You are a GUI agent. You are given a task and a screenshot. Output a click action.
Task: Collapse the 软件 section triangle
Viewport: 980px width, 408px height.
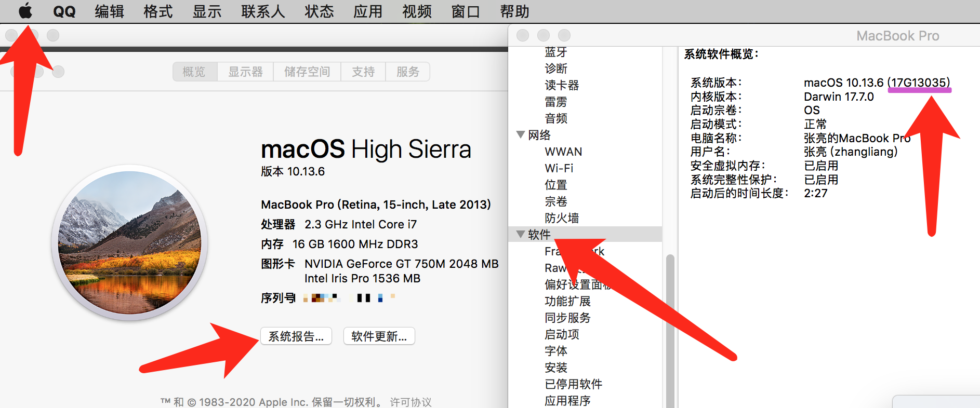click(521, 234)
